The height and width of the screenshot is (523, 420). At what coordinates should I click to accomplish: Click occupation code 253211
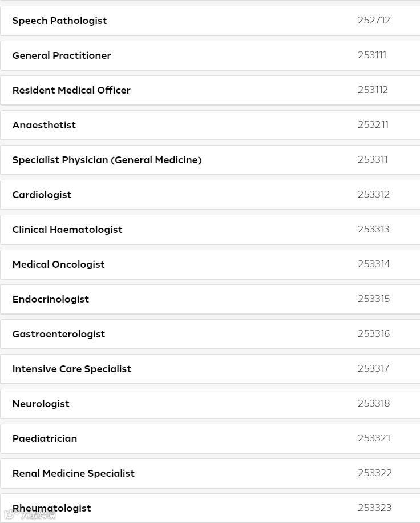(x=373, y=124)
